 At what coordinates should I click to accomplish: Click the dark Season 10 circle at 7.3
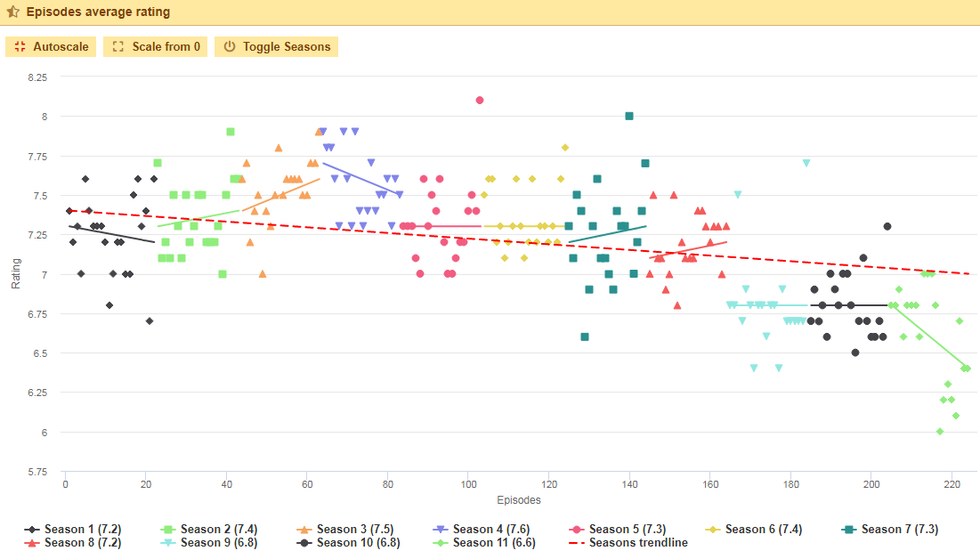(x=887, y=226)
